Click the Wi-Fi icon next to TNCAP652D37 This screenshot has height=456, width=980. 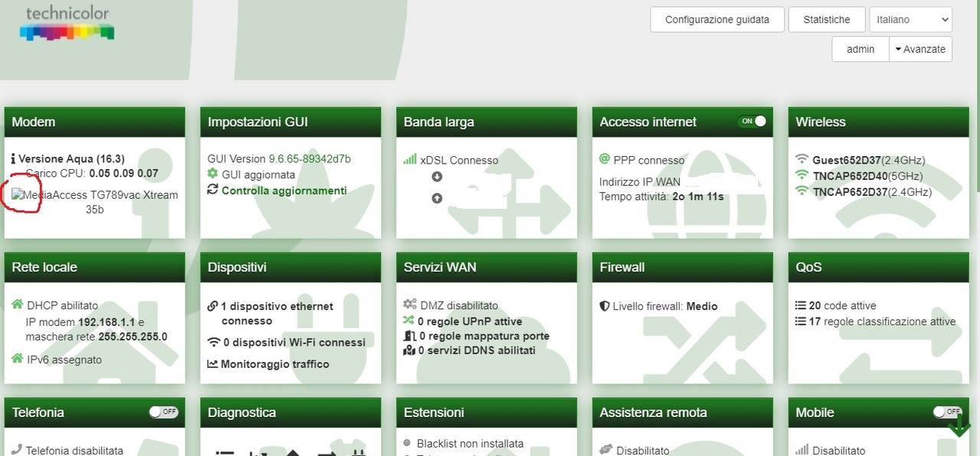802,191
